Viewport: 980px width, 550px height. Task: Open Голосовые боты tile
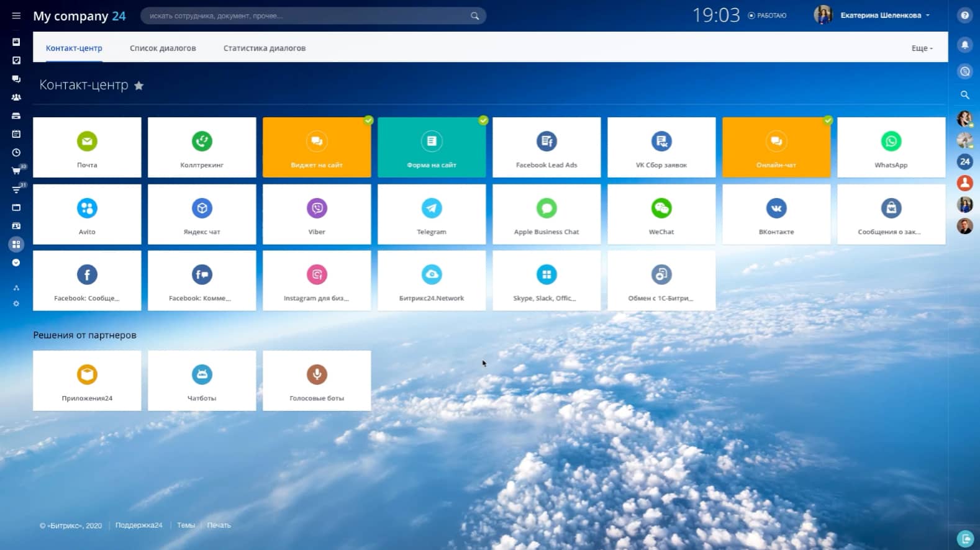[317, 381]
